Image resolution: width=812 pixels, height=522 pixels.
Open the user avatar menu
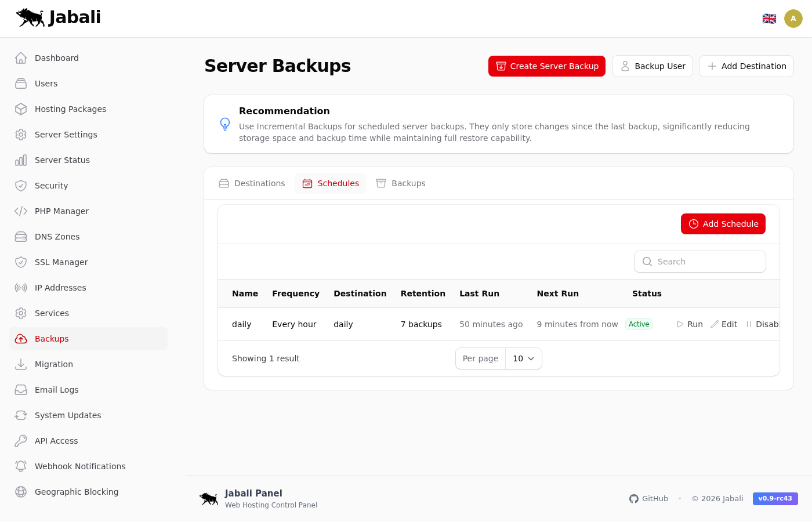(793, 19)
